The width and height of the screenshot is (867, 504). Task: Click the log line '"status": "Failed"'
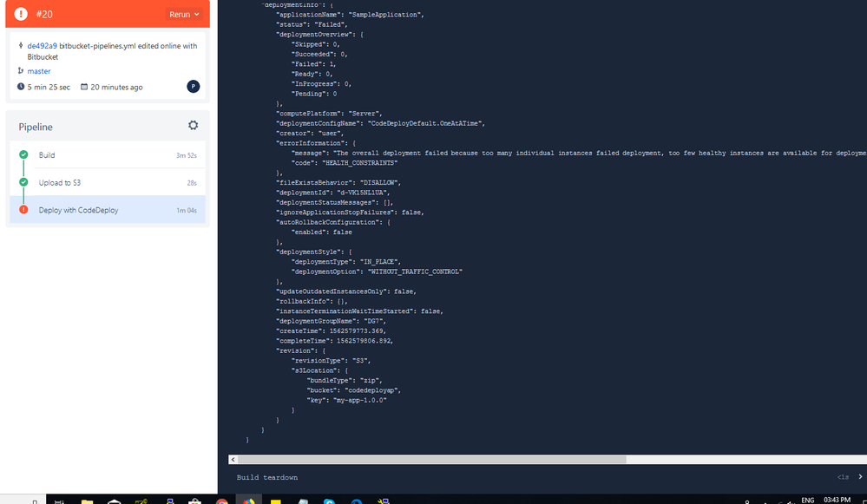(312, 24)
